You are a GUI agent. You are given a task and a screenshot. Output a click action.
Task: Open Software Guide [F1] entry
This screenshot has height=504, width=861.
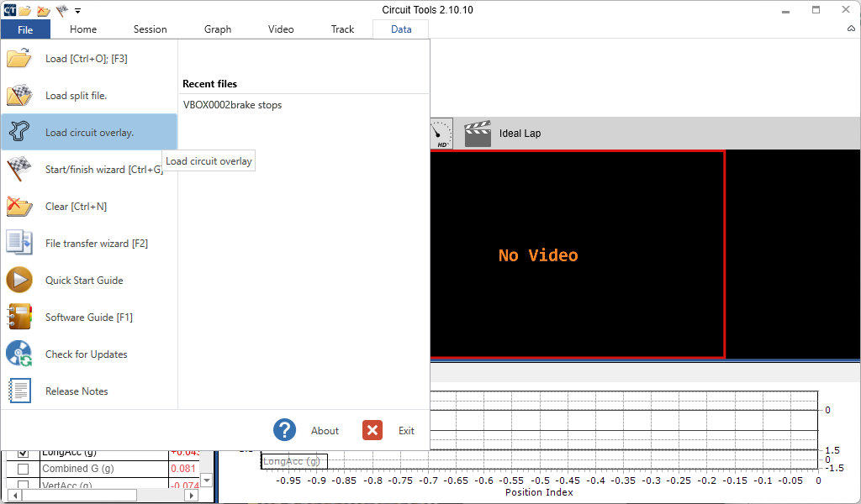[x=89, y=317]
